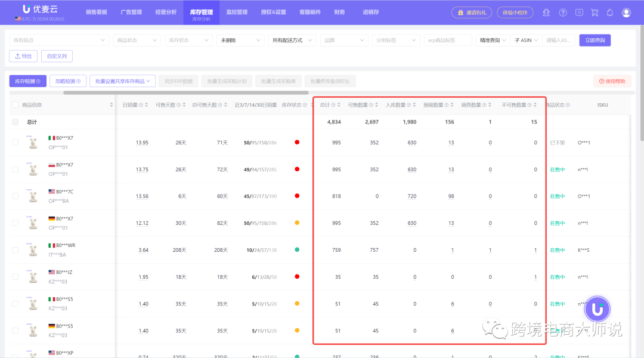Click the red inventory status dot on first row
This screenshot has width=644, height=358.
click(x=297, y=142)
